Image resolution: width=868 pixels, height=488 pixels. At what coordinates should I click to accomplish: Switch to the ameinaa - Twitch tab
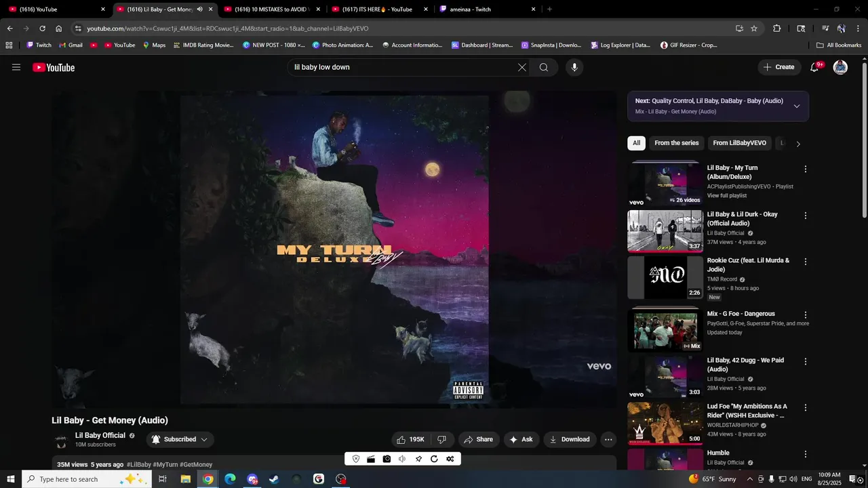coord(487,9)
